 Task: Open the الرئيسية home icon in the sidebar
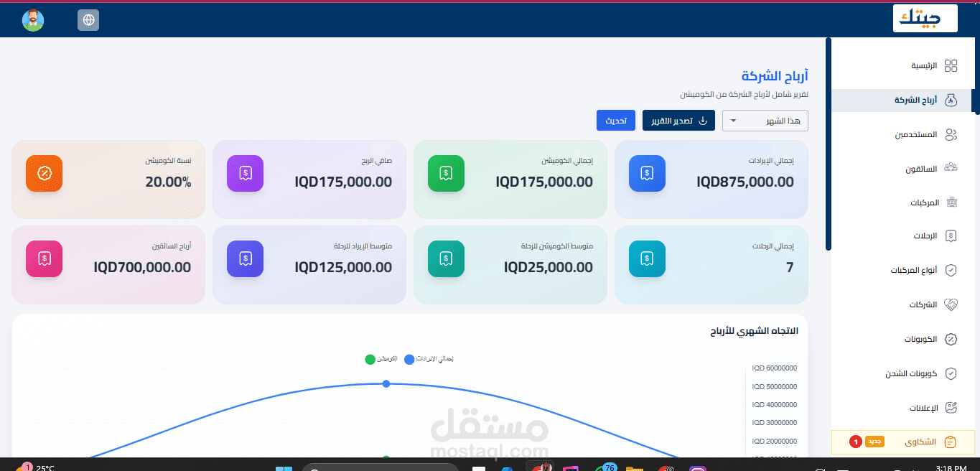click(x=951, y=65)
